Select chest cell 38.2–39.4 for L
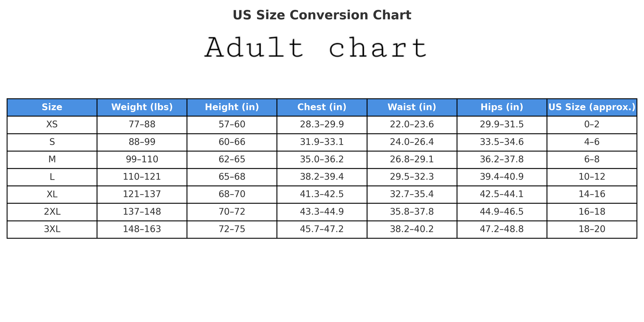The width and height of the screenshot is (644, 322). (x=322, y=177)
